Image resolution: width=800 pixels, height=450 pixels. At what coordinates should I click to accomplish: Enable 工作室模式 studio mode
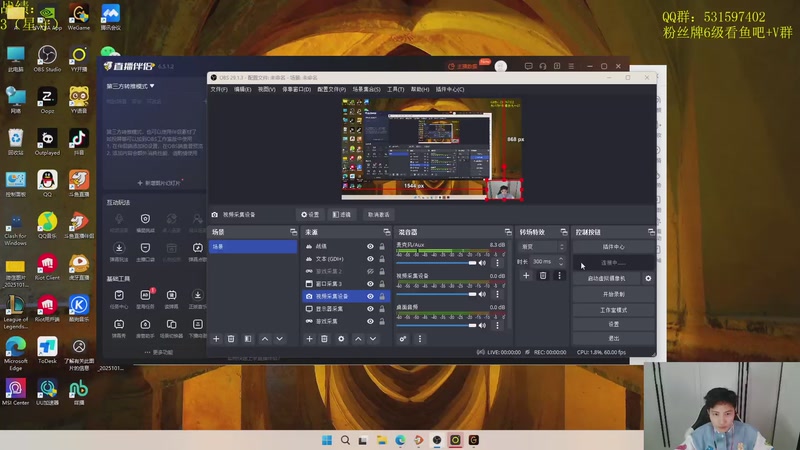pyautogui.click(x=613, y=310)
